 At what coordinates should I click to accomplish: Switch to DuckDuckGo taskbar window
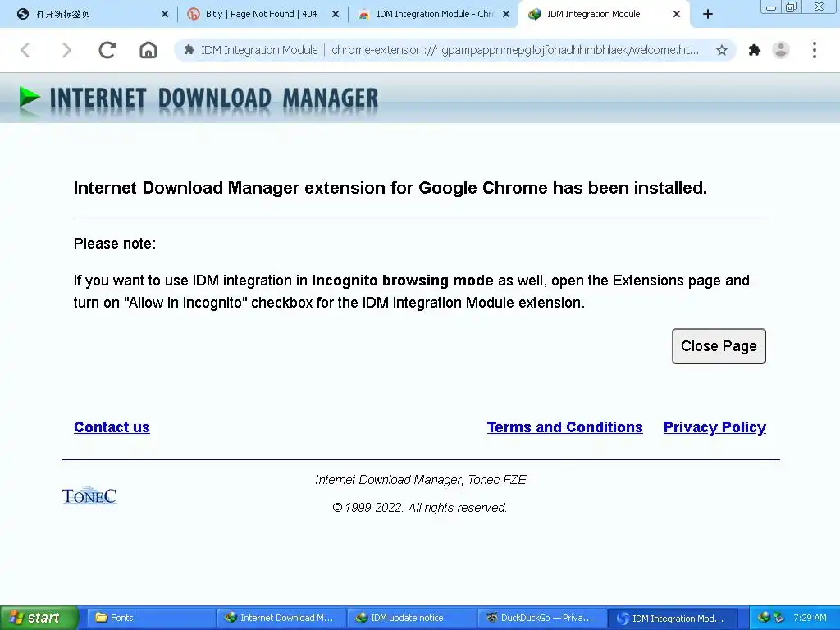click(x=541, y=618)
